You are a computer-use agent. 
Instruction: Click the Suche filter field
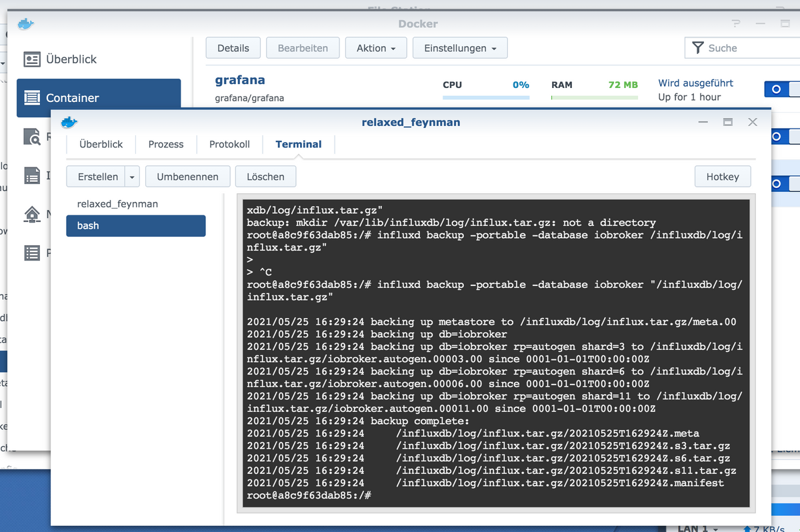743,48
